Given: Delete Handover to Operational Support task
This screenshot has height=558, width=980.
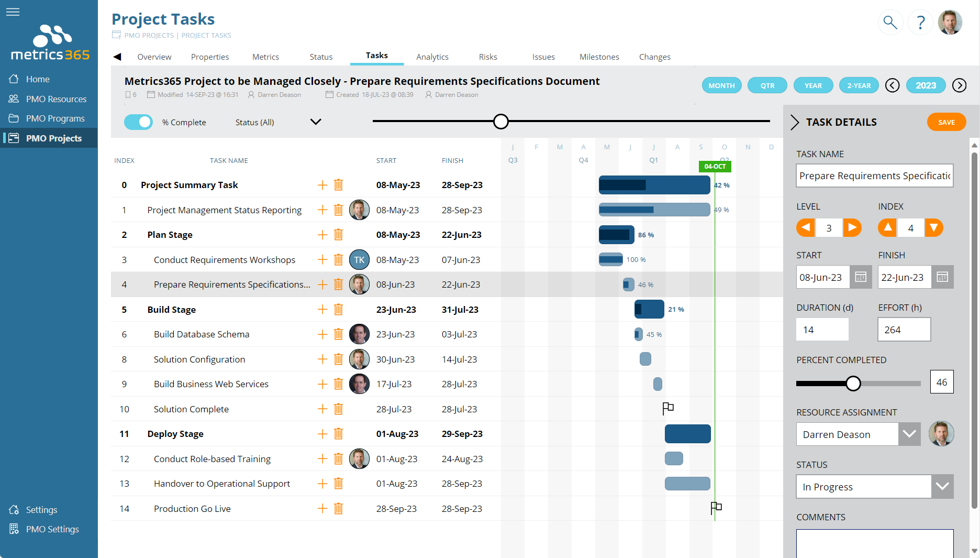Looking at the screenshot, I should coord(339,484).
